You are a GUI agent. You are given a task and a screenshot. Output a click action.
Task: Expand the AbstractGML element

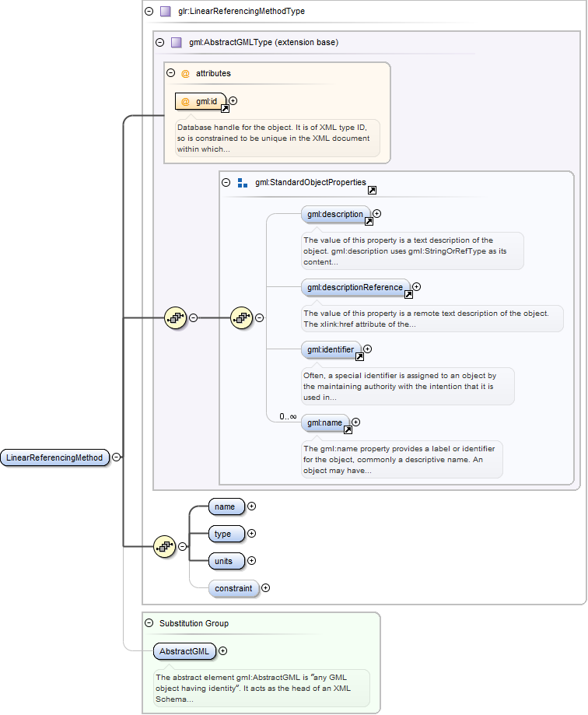[x=223, y=651]
